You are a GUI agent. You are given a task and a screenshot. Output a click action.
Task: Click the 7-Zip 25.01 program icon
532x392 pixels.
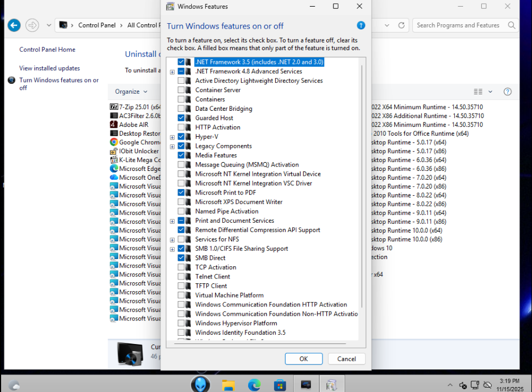pyautogui.click(x=114, y=107)
